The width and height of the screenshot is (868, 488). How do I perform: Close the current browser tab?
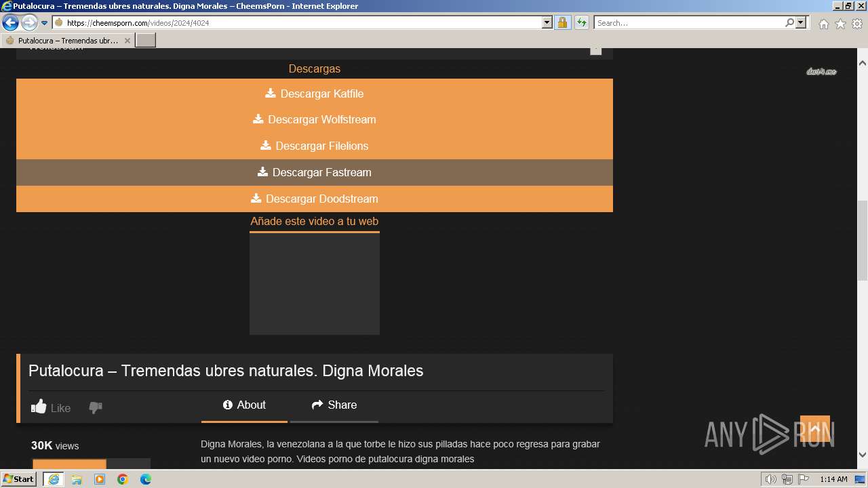point(127,41)
